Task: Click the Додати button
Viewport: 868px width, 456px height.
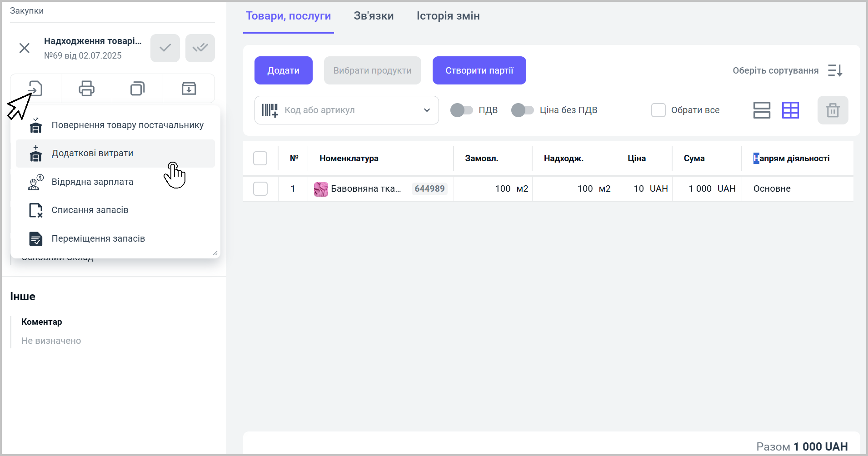Action: click(x=283, y=71)
